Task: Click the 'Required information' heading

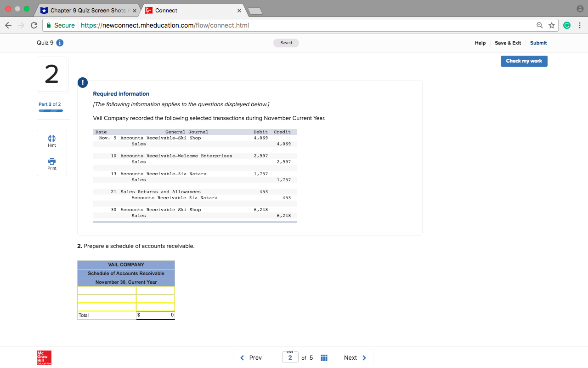Action: [x=121, y=94]
